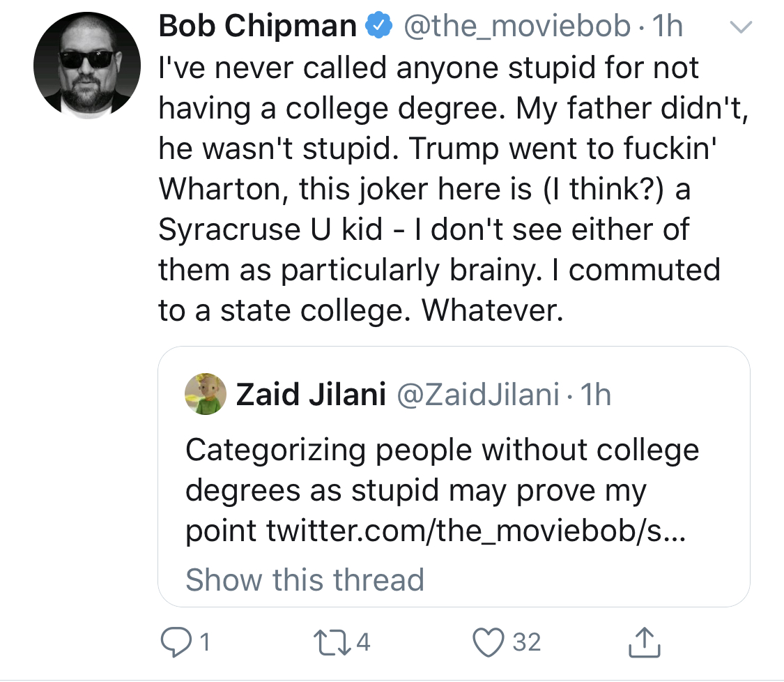Open the share upload icon
Viewport: 784px width, 682px height.
644,642
